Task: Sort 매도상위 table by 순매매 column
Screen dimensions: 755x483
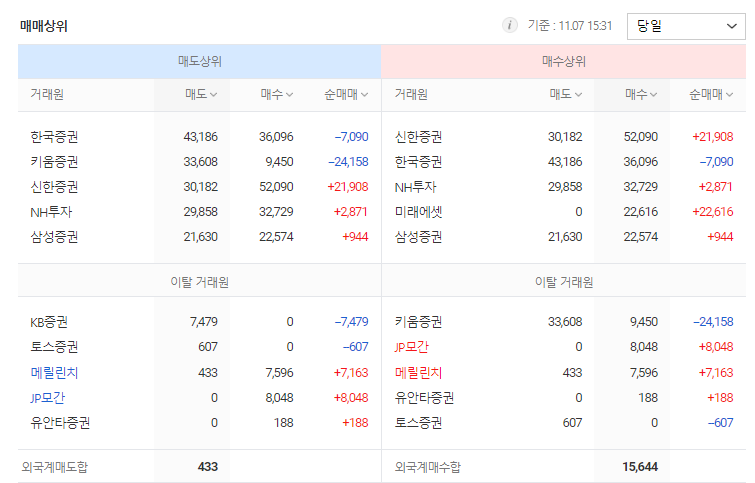Action: (x=346, y=94)
